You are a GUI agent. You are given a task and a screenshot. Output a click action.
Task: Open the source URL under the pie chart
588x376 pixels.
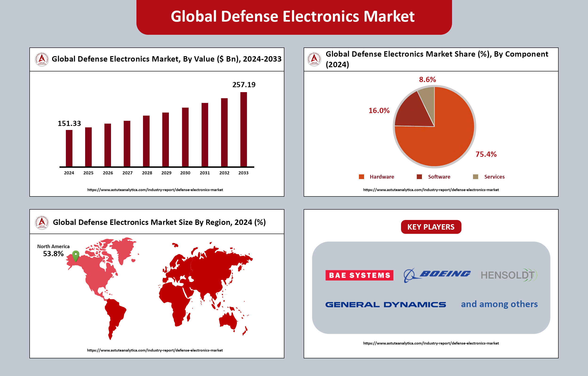click(x=431, y=190)
